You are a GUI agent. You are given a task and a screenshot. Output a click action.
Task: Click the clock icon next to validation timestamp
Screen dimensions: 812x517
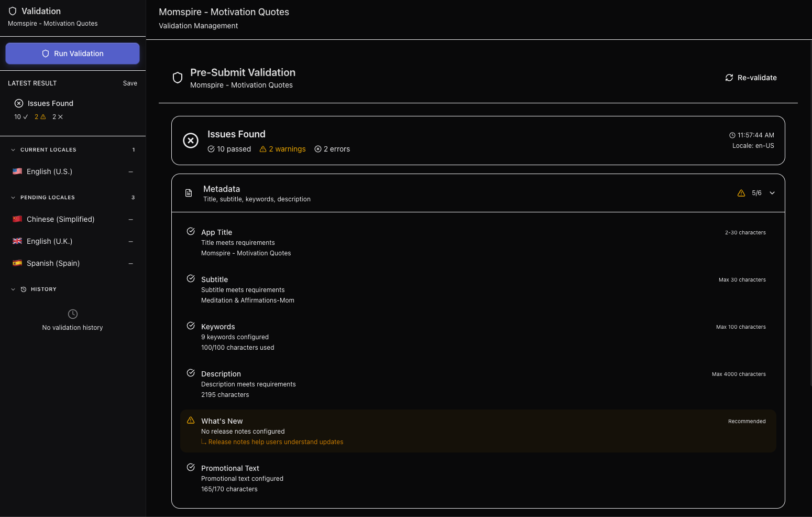(x=732, y=135)
